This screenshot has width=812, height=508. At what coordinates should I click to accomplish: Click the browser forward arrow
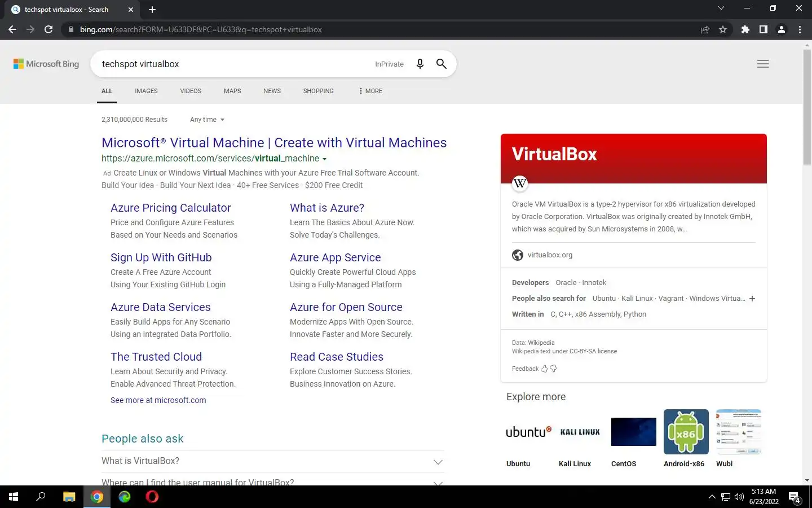(30, 29)
